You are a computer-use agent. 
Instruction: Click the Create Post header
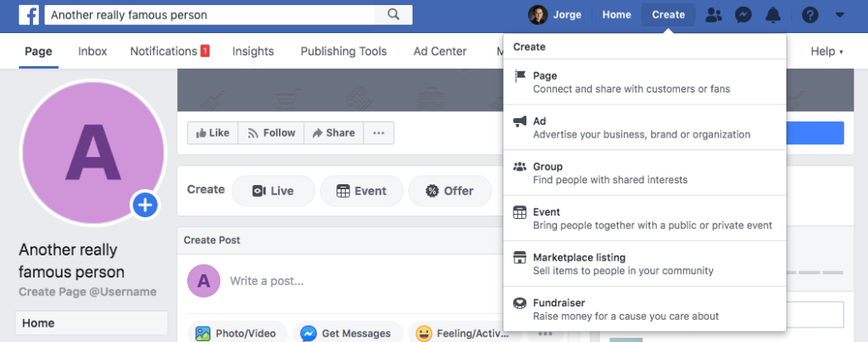(212, 240)
